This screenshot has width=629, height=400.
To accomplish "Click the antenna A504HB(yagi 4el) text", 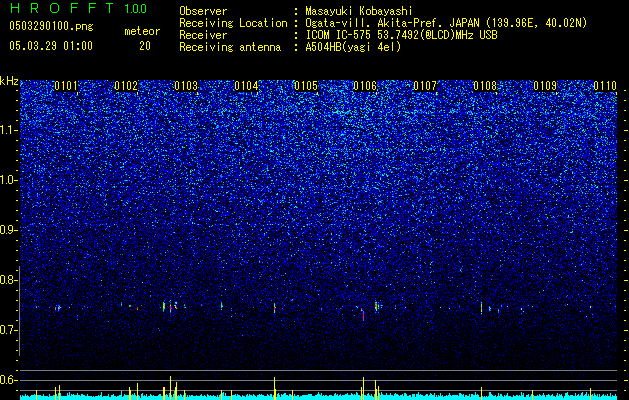I will point(353,47).
